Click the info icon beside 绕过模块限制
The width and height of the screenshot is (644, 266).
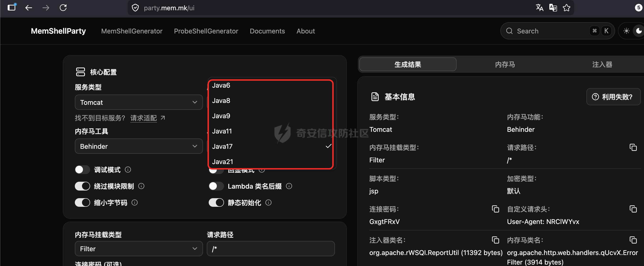coord(141,186)
